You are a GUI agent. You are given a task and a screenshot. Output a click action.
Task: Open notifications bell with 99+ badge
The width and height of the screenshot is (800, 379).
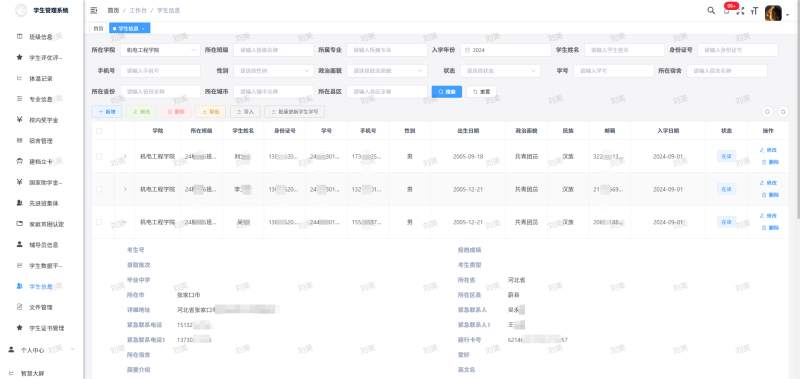(727, 11)
